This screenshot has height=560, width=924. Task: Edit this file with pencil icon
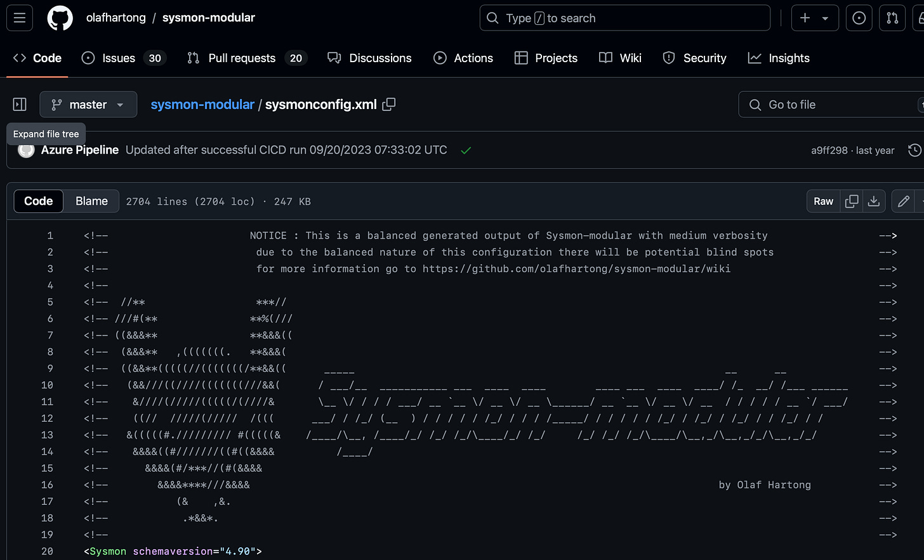[x=903, y=201]
